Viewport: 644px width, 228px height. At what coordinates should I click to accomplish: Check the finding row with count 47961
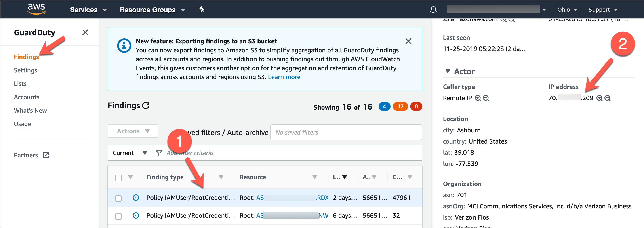pos(118,198)
